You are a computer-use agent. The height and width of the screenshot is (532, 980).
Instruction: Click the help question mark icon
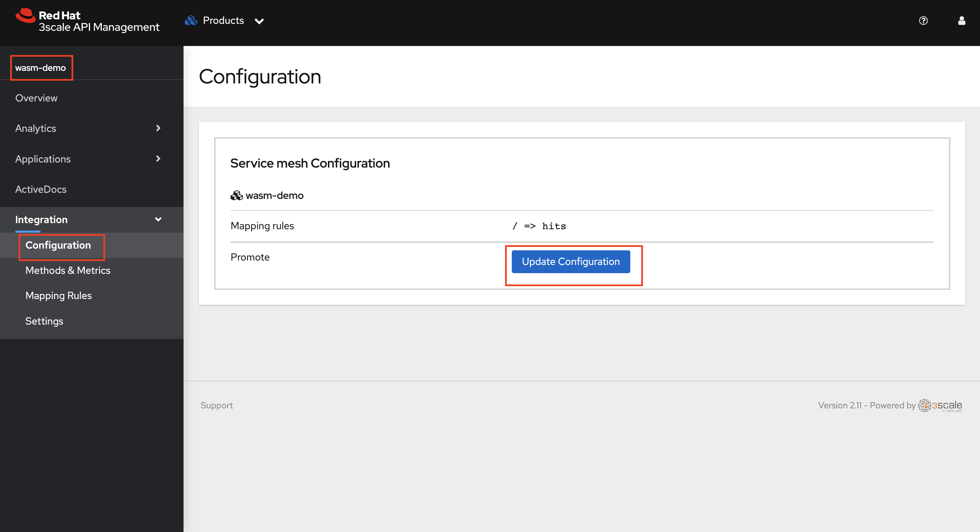click(x=923, y=20)
